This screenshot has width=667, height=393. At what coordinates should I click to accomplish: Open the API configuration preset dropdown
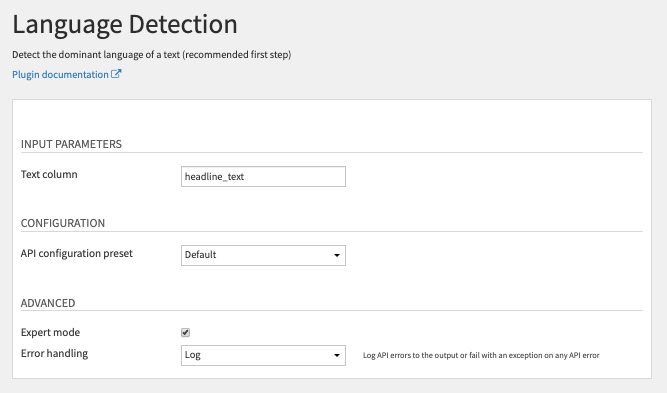pos(263,255)
